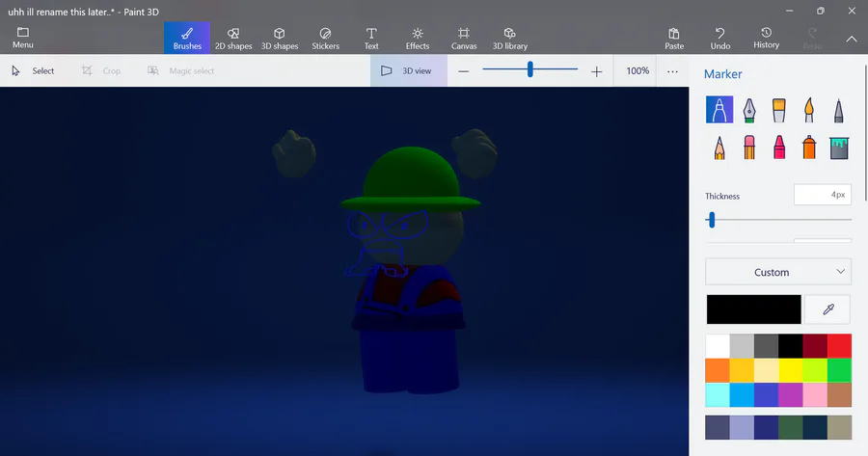Pick a color with the eyedropper
868x456 pixels.
[x=828, y=308]
